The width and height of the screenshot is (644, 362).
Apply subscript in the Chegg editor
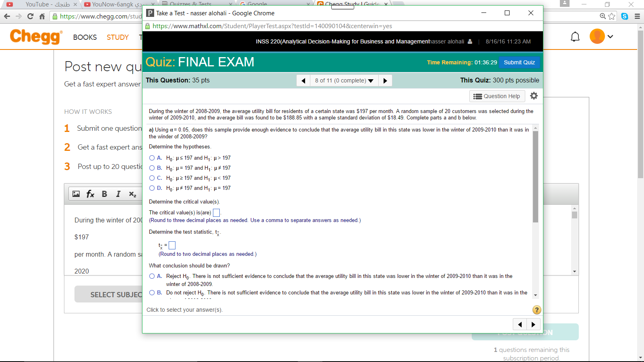point(132,194)
